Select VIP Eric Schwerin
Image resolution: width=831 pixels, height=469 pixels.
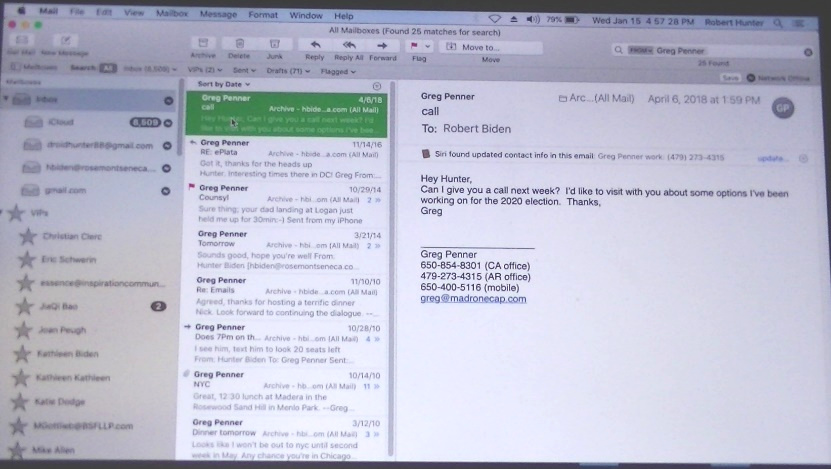coord(69,259)
